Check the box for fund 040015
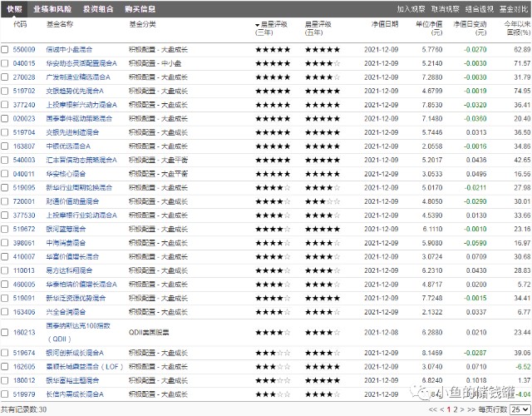 [4, 63]
